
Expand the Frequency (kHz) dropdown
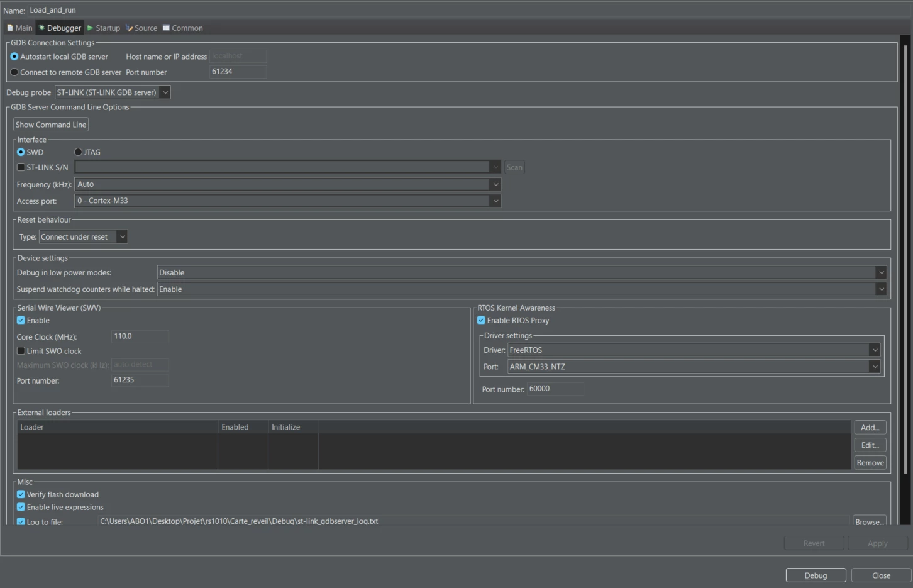tap(287, 184)
